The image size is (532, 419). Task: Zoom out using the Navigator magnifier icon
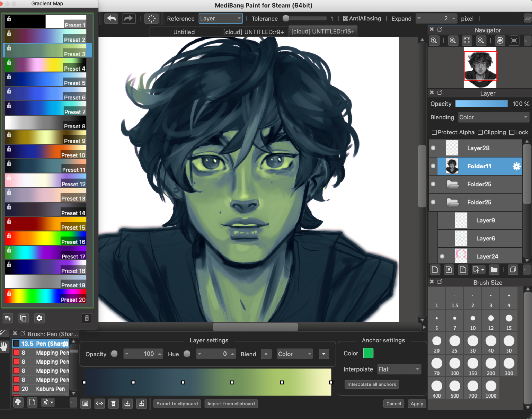click(x=481, y=41)
